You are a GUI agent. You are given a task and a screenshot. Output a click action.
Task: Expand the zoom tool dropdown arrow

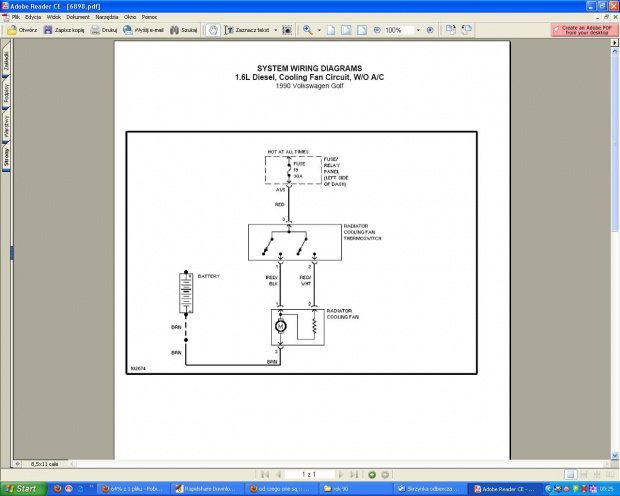coord(319,30)
